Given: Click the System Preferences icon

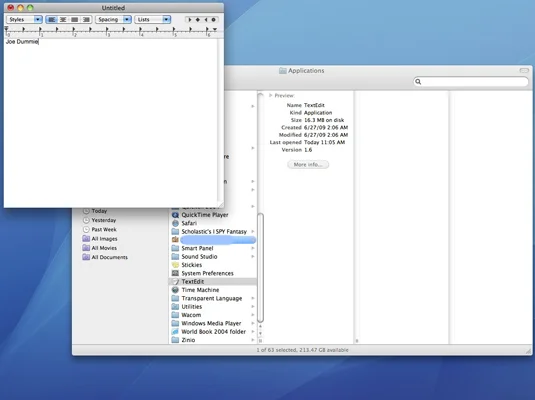Looking at the screenshot, I should click(x=175, y=273).
